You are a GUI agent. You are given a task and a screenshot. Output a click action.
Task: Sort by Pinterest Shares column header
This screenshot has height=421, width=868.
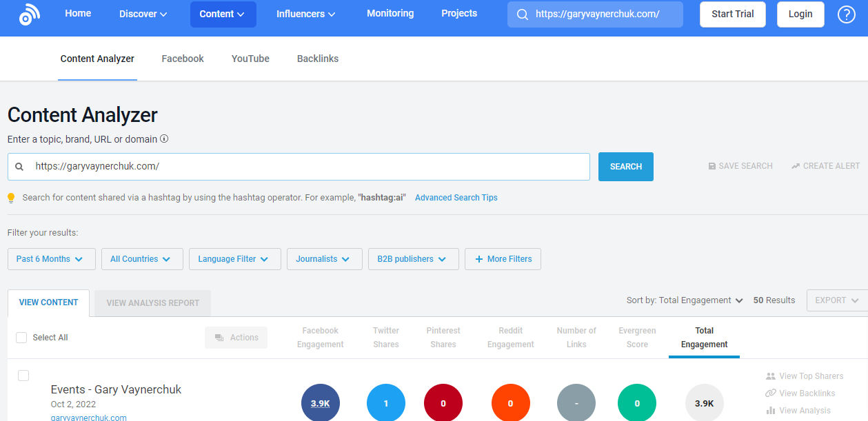click(x=443, y=338)
